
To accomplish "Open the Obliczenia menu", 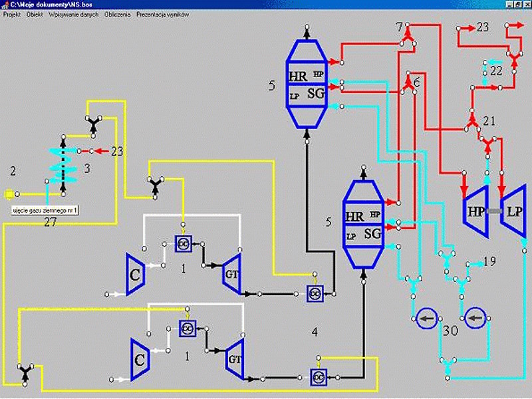I will pyautogui.click(x=117, y=15).
